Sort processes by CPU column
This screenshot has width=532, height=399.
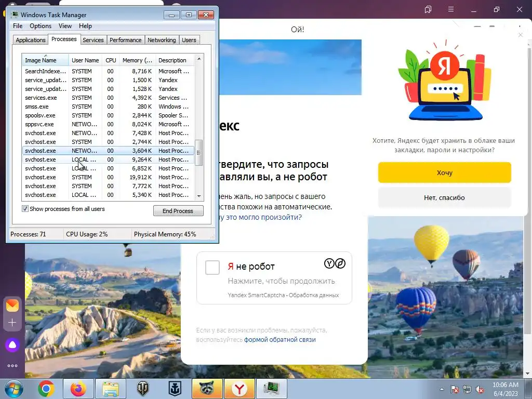tap(111, 60)
